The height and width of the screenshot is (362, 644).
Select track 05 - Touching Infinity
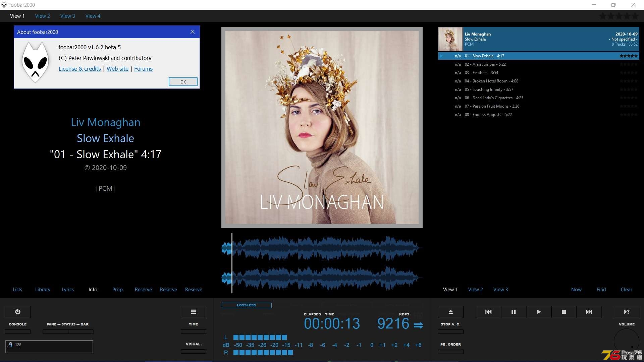point(539,89)
